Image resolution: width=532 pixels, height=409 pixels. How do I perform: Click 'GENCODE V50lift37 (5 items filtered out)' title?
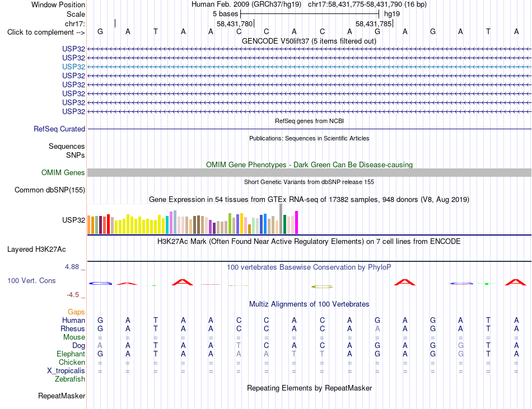309,41
